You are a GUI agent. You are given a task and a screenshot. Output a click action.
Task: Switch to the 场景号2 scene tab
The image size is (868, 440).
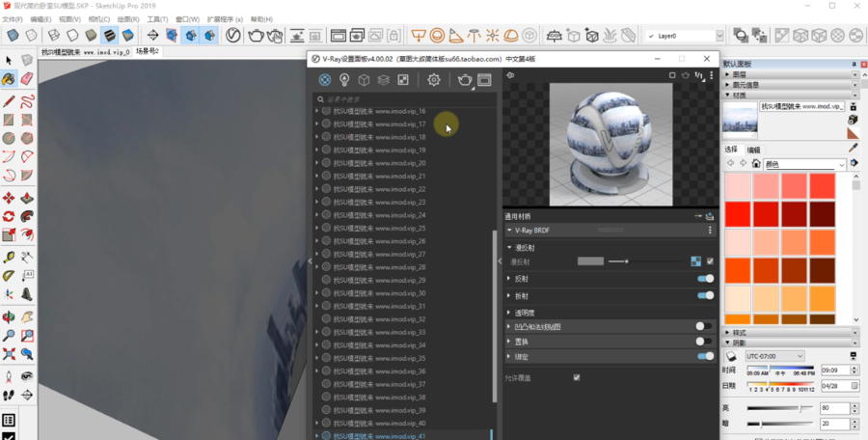pos(148,51)
